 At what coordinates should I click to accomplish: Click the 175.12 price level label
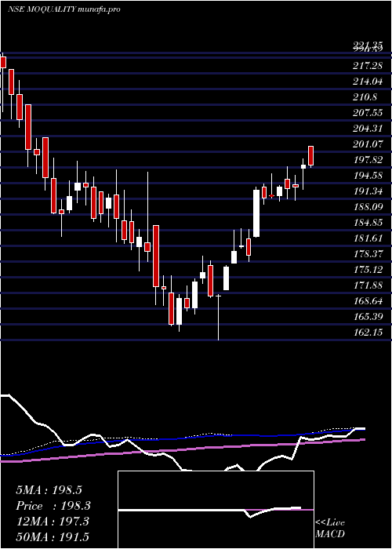(368, 270)
